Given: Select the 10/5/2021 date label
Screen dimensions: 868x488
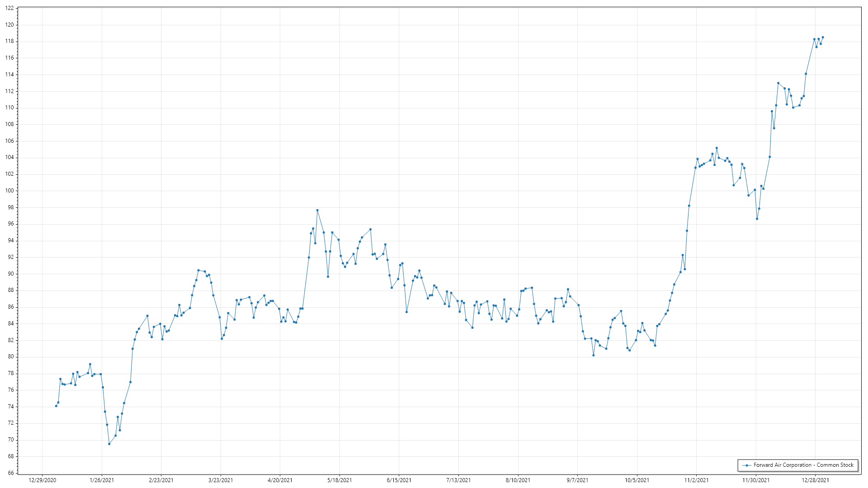Looking at the screenshot, I should 637,480.
